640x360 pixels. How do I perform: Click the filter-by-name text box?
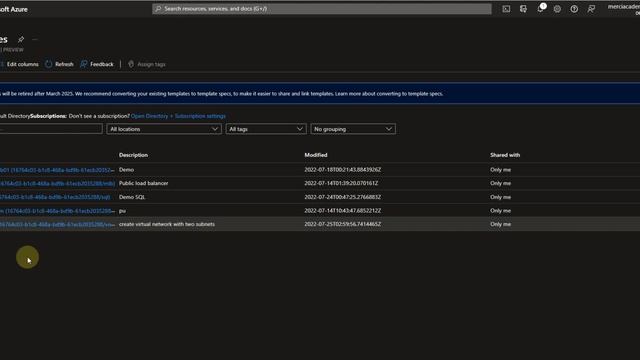[51, 129]
